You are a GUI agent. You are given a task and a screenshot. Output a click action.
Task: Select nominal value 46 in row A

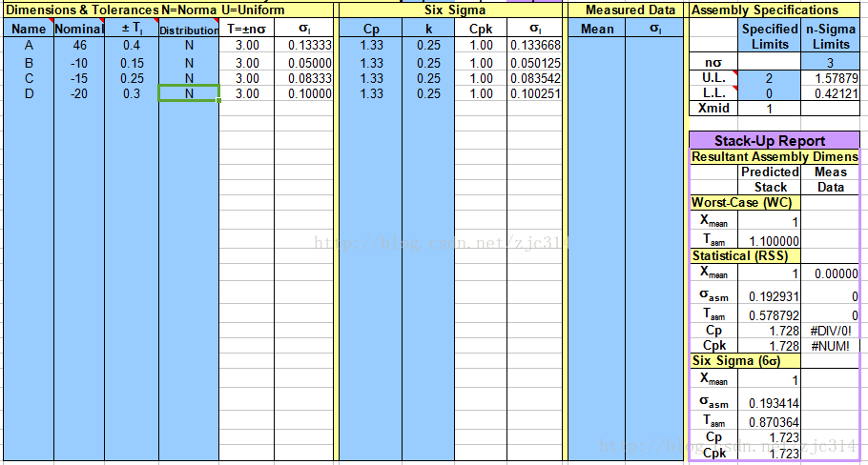79,46
